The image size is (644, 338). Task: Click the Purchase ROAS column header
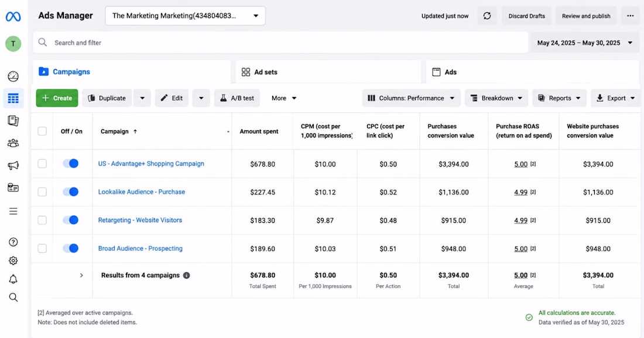coord(523,131)
